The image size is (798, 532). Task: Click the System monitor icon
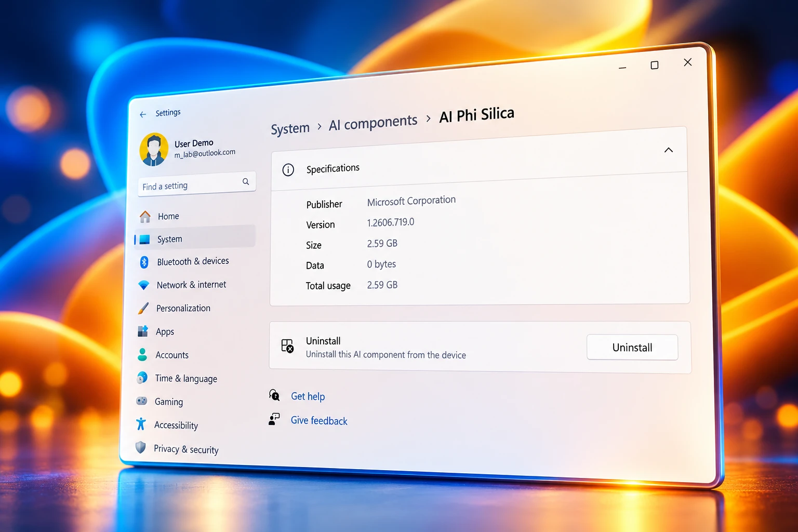pos(144,240)
